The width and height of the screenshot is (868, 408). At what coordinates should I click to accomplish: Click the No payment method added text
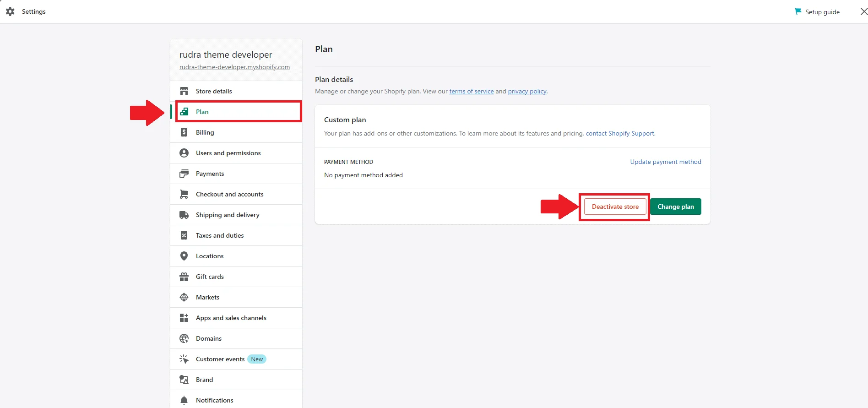[x=363, y=175]
